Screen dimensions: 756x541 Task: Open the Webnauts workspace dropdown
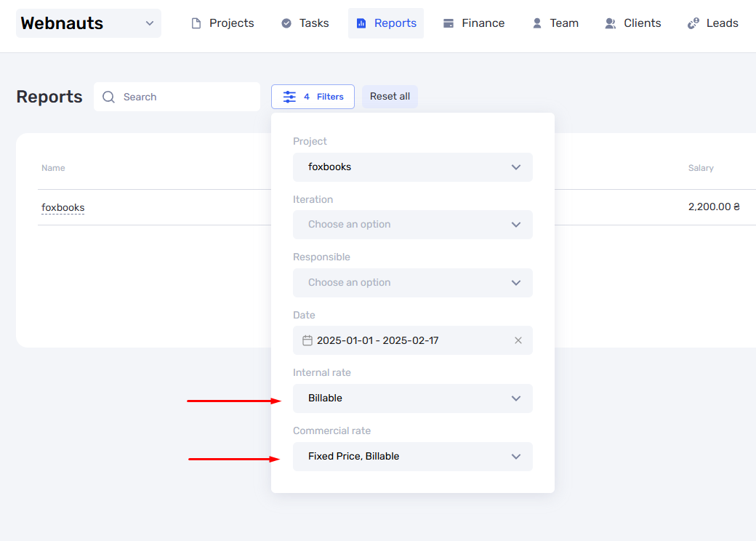click(89, 23)
